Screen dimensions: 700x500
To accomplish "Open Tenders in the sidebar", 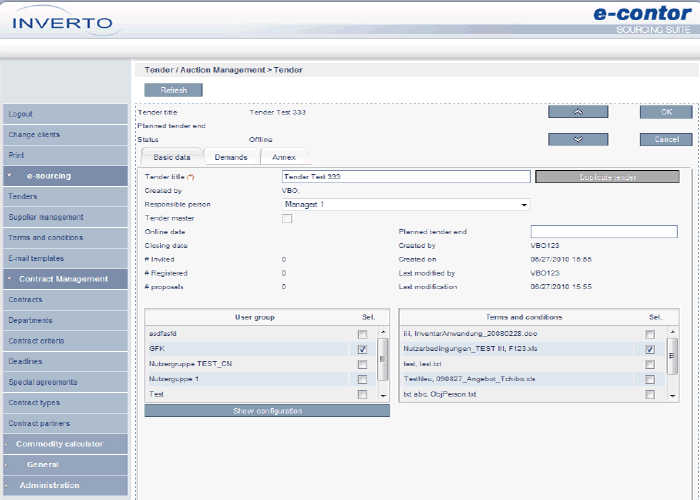I will pyautogui.click(x=65, y=196).
